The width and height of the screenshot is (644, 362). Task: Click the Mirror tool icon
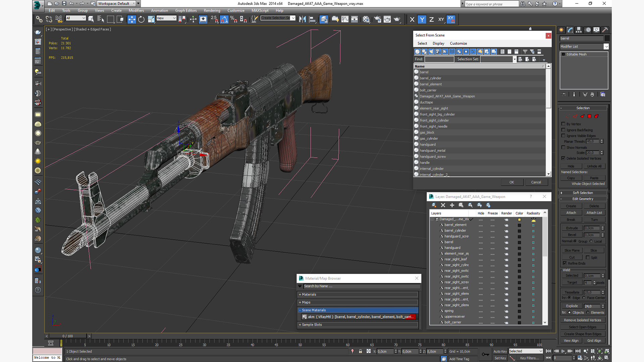click(x=303, y=19)
